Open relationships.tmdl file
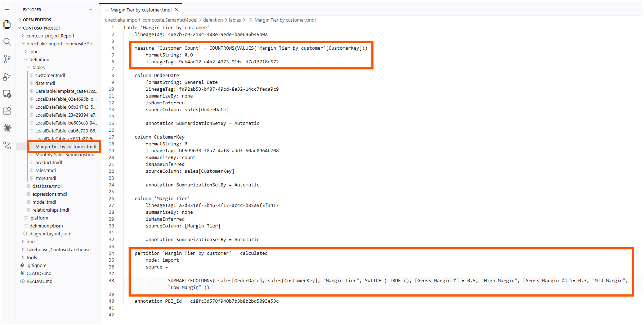644x325 pixels. tap(51, 210)
